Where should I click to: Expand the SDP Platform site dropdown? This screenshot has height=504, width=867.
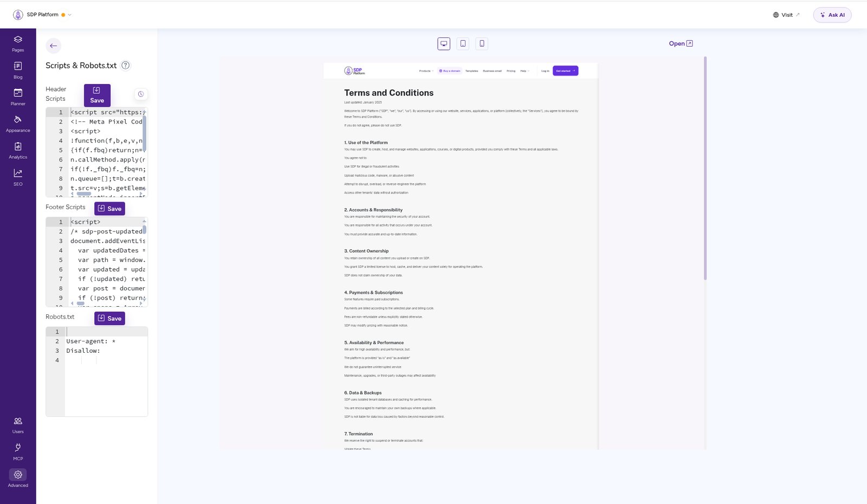tap(69, 15)
